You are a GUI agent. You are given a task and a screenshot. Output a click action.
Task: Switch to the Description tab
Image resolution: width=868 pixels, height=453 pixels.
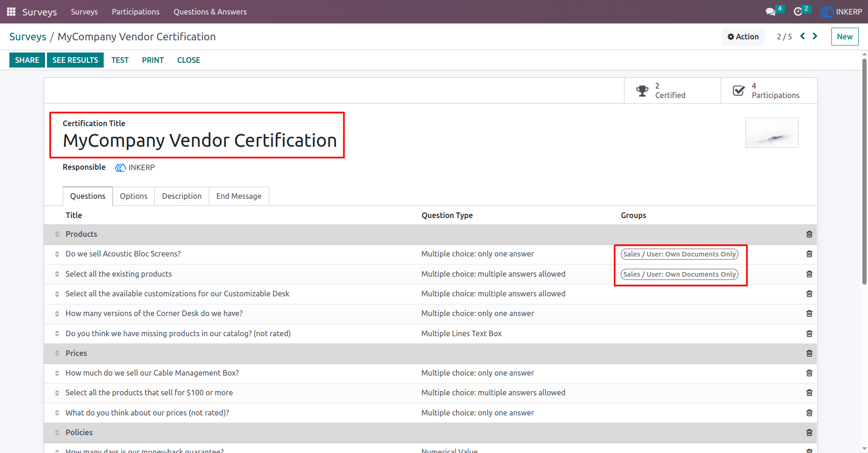pos(182,196)
